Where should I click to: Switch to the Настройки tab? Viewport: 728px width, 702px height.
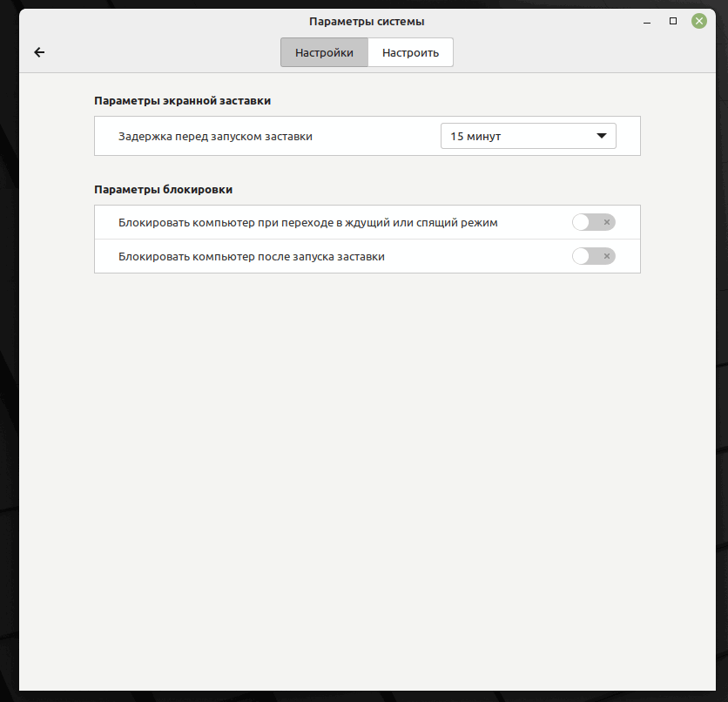(324, 52)
